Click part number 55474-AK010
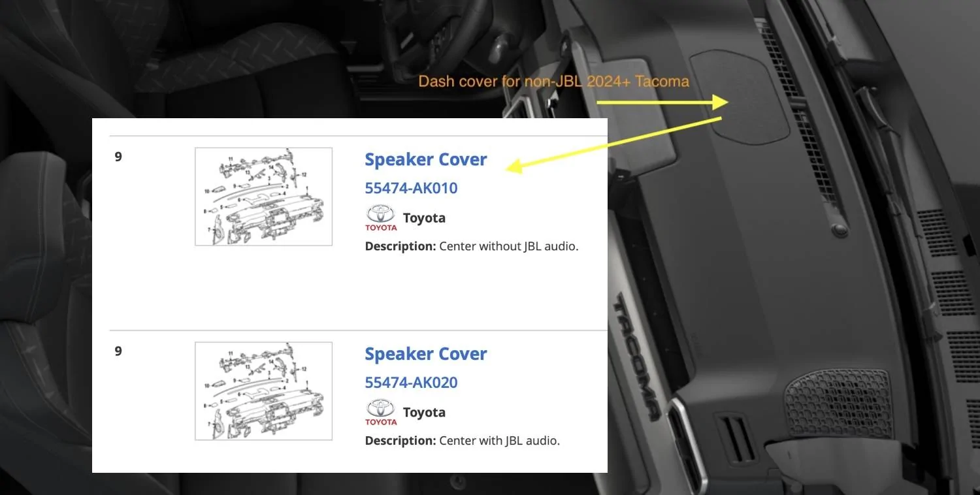Viewport: 980px width, 495px height. tap(411, 188)
